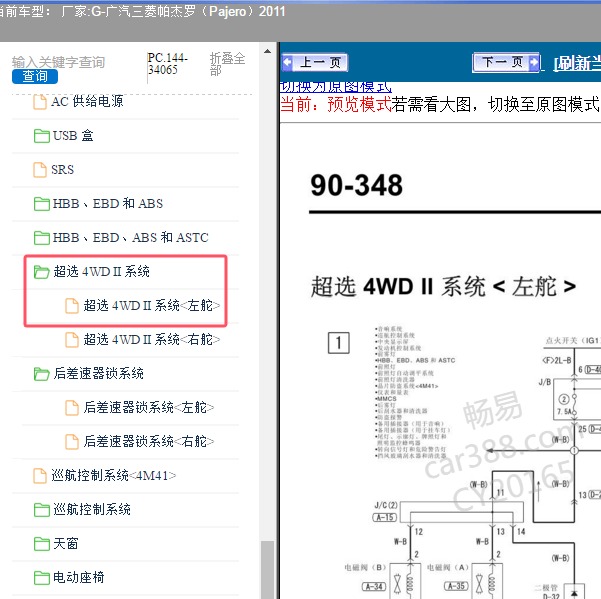Click the 超选 4WD II 系统<右舵> page icon
601x599 pixels.
tap(72, 340)
